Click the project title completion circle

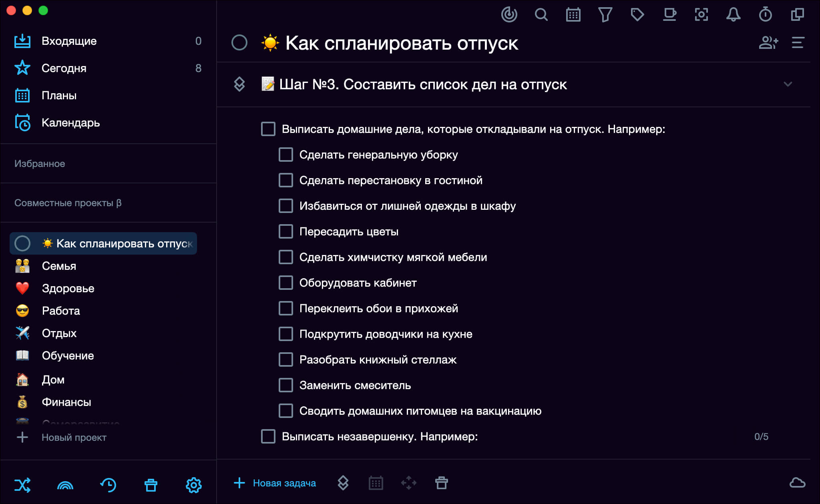click(x=239, y=42)
